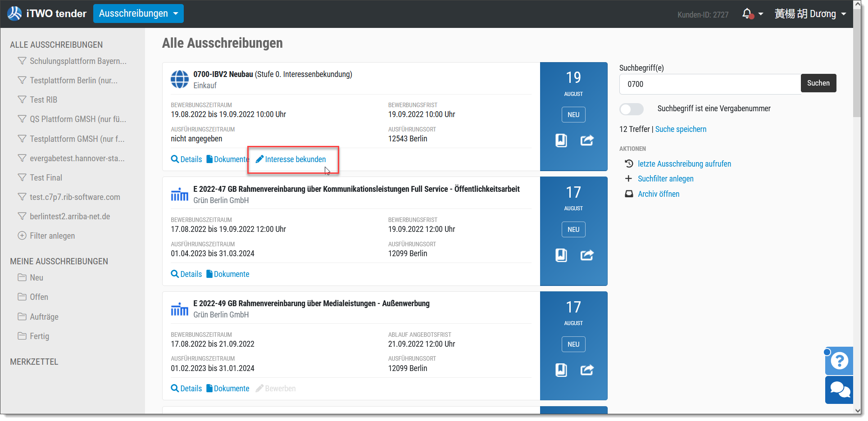Image resolution: width=868 pixels, height=421 pixels.
Task: Click Suche speichern link
Action: (681, 129)
